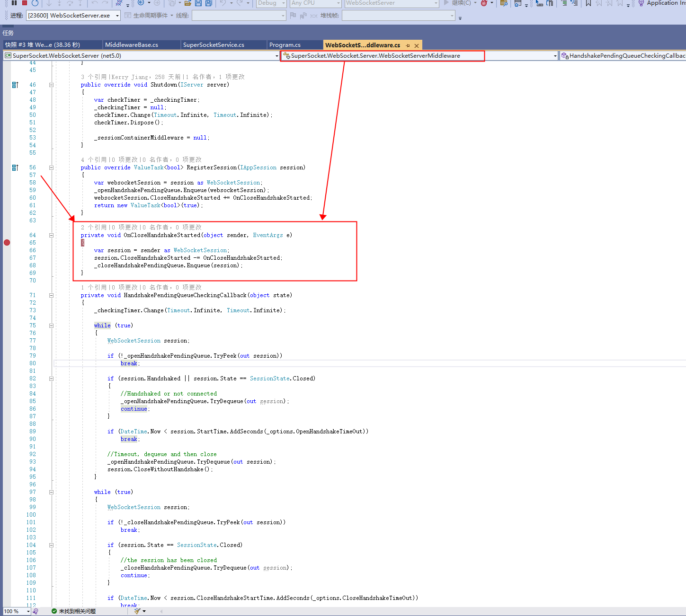Save all files
Image resolution: width=686 pixels, height=616 pixels.
point(209,3)
